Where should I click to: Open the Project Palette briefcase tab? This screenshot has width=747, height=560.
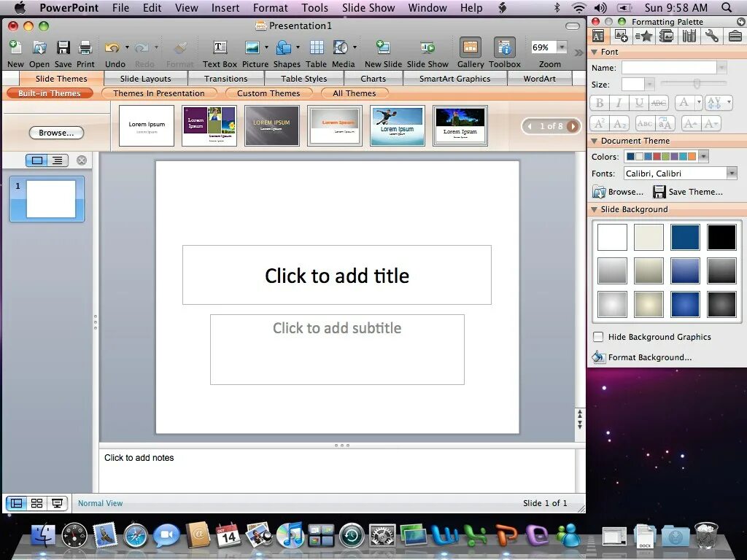point(735,36)
